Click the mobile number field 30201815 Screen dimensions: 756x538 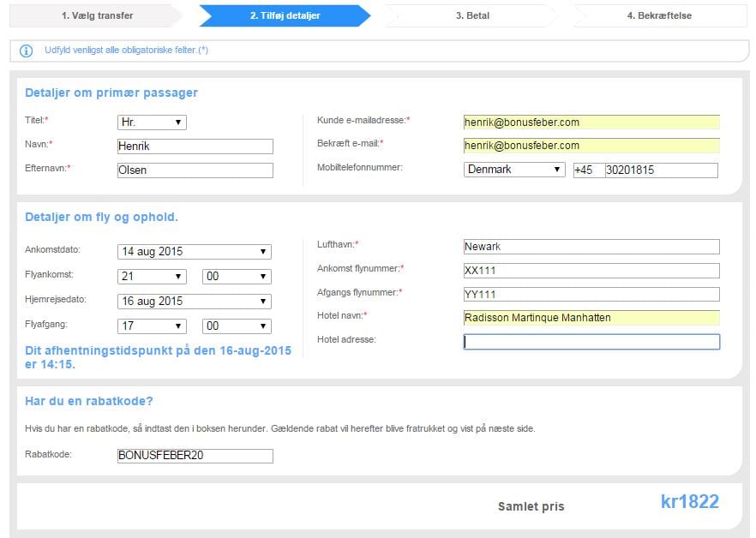pos(661,170)
